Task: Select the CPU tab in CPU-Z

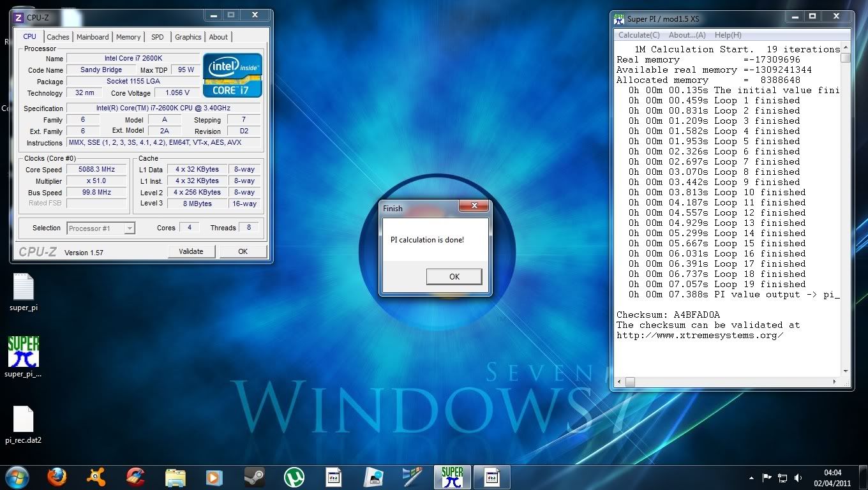Action: pos(30,36)
